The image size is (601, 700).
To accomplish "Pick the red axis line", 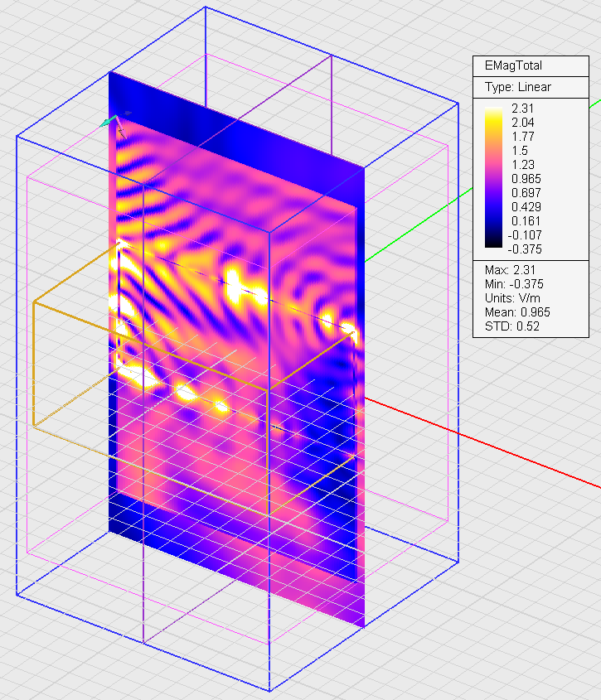I will coord(482,442).
